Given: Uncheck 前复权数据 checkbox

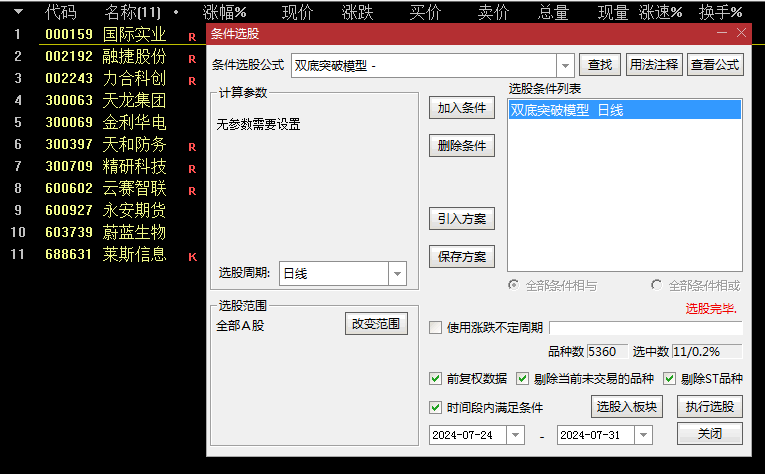Looking at the screenshot, I should point(435,378).
